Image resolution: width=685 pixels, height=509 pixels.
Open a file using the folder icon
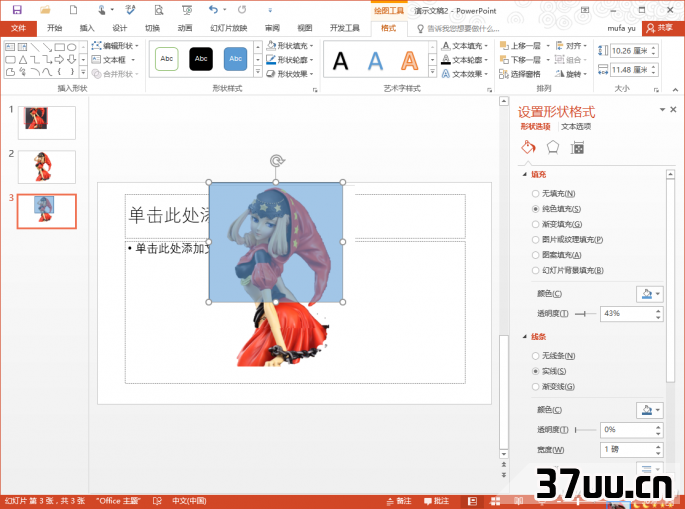[x=45, y=10]
